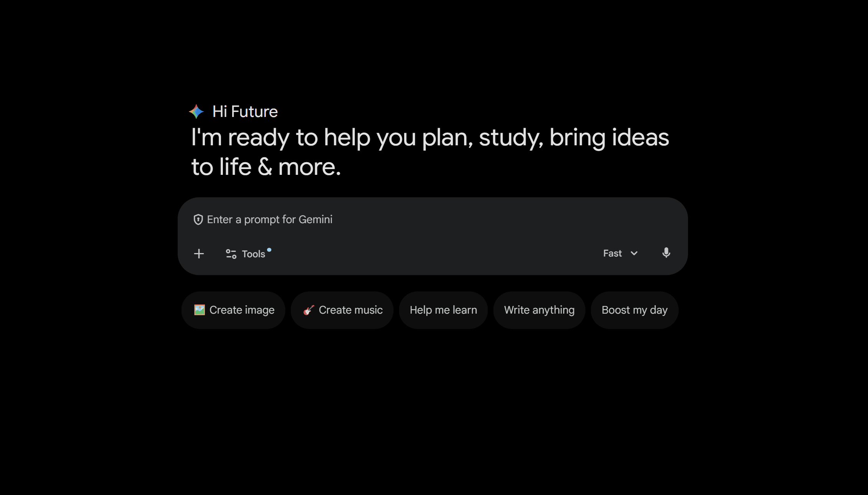Click the guitar icon on the Create music chip
The width and height of the screenshot is (868, 495).
[309, 310]
